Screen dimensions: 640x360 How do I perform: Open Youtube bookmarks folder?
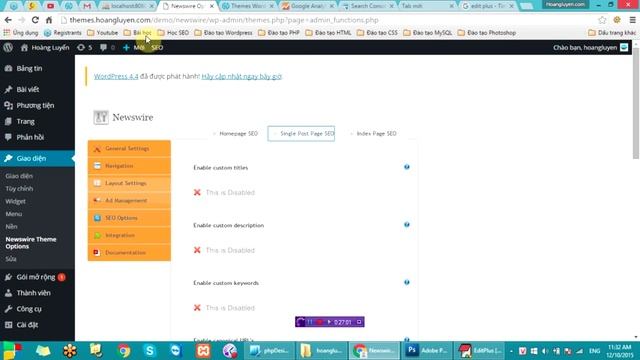(x=102, y=33)
